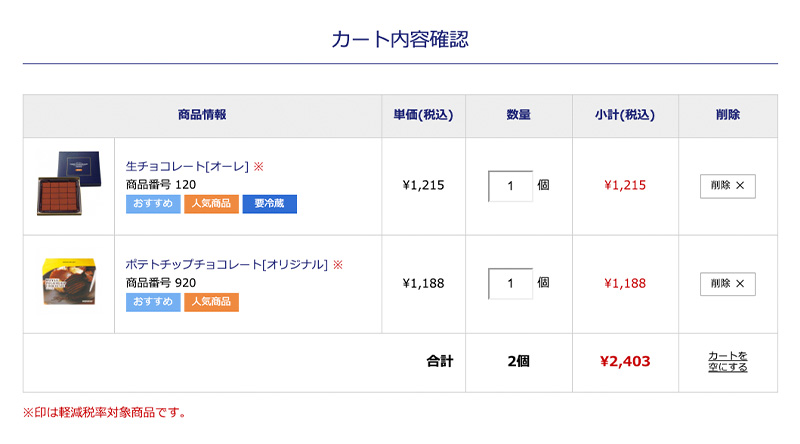This screenshot has width=800, height=444.
Task: Click the quantity field for 生チョコレート
Action: (511, 186)
